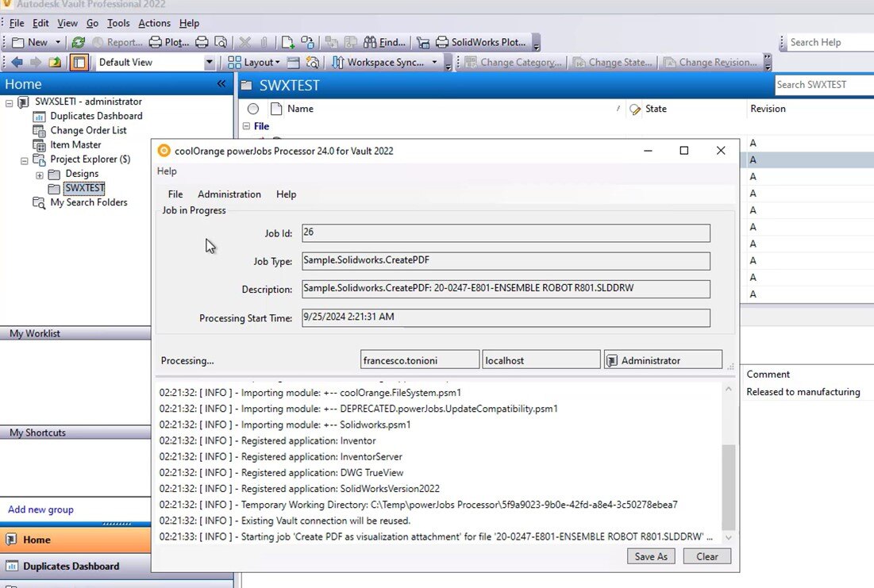Click the Clear log button
This screenshot has height=588, width=874.
click(707, 556)
